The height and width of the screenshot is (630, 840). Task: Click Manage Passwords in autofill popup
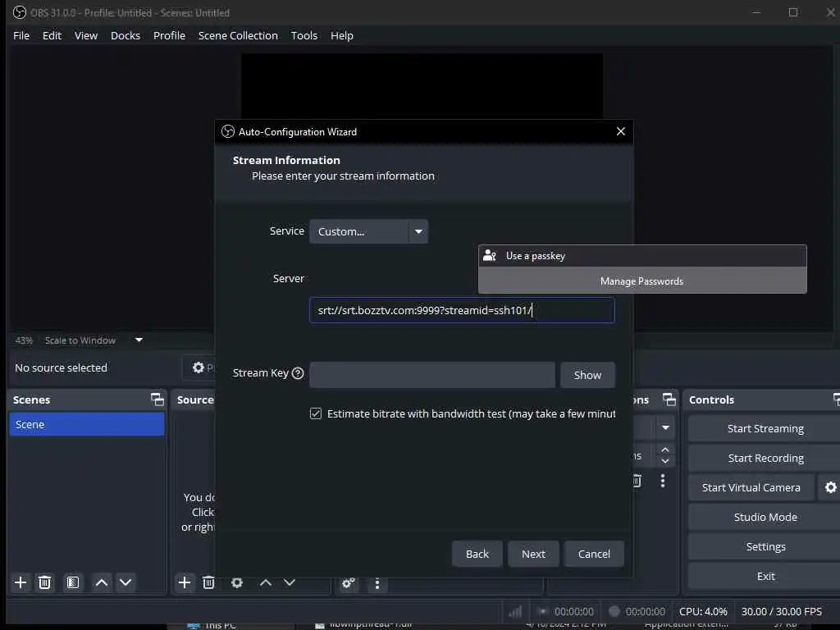(641, 281)
